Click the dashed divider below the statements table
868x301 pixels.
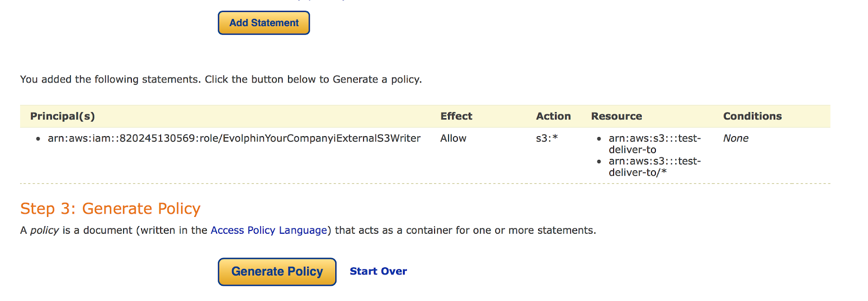tap(425, 184)
